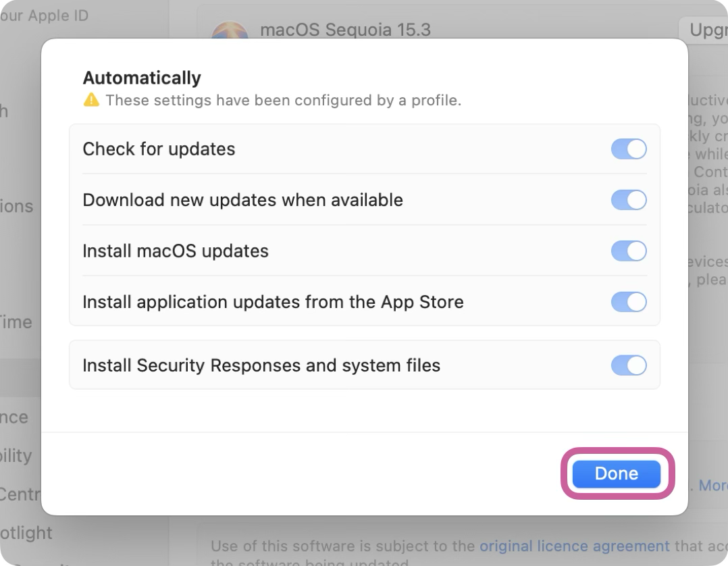Click the macOS Sequoia 15.3 title text
The height and width of the screenshot is (566, 728).
[346, 30]
